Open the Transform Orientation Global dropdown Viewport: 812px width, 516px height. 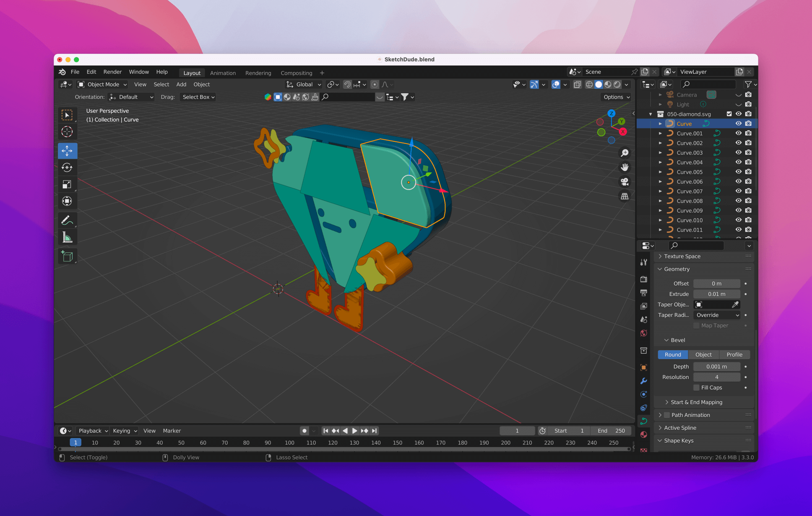303,84
